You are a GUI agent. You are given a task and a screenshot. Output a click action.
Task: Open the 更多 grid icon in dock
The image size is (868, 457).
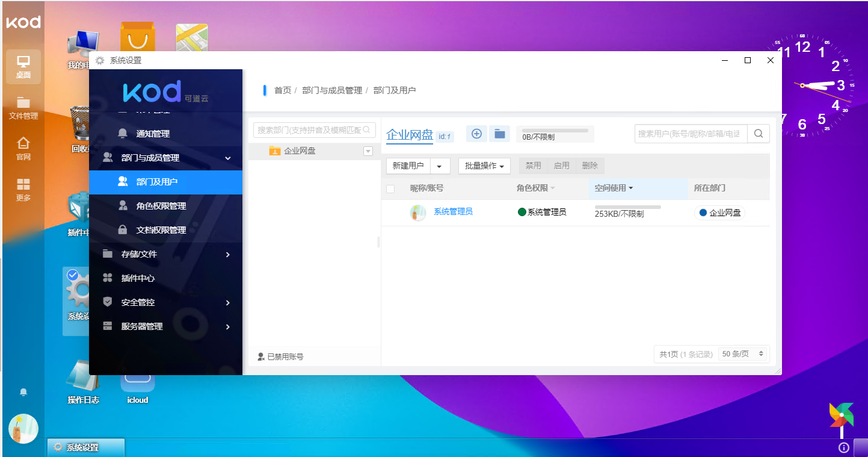tap(23, 189)
